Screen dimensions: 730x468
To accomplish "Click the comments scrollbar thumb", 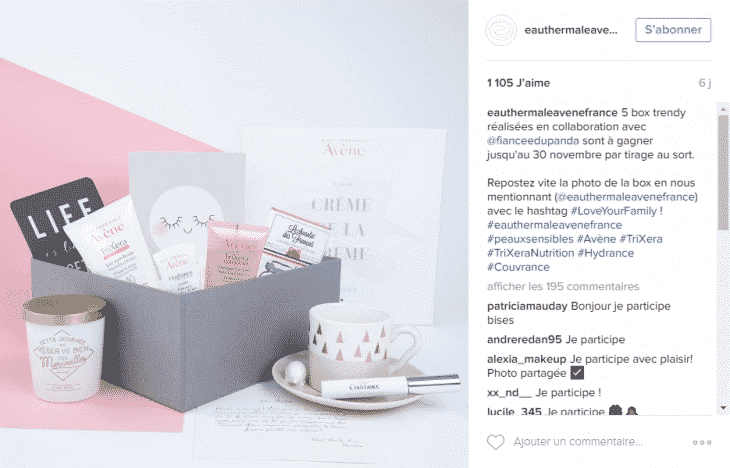I will pyautogui.click(x=723, y=172).
